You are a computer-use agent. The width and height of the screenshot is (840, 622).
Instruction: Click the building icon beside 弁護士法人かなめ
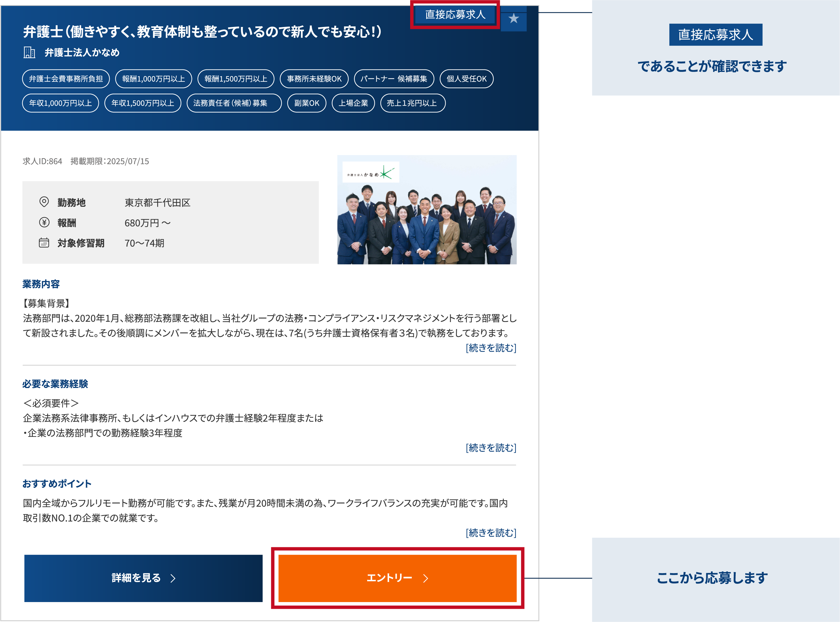[x=30, y=52]
